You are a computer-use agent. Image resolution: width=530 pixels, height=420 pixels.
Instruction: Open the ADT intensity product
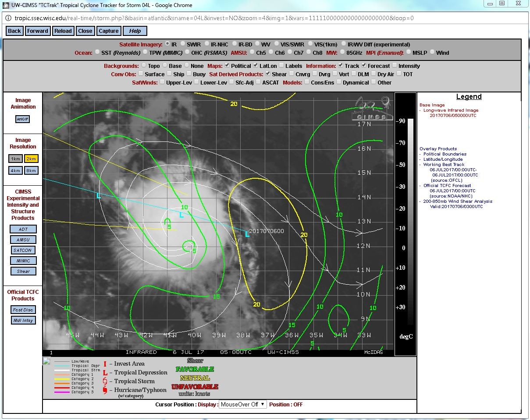[23, 229]
